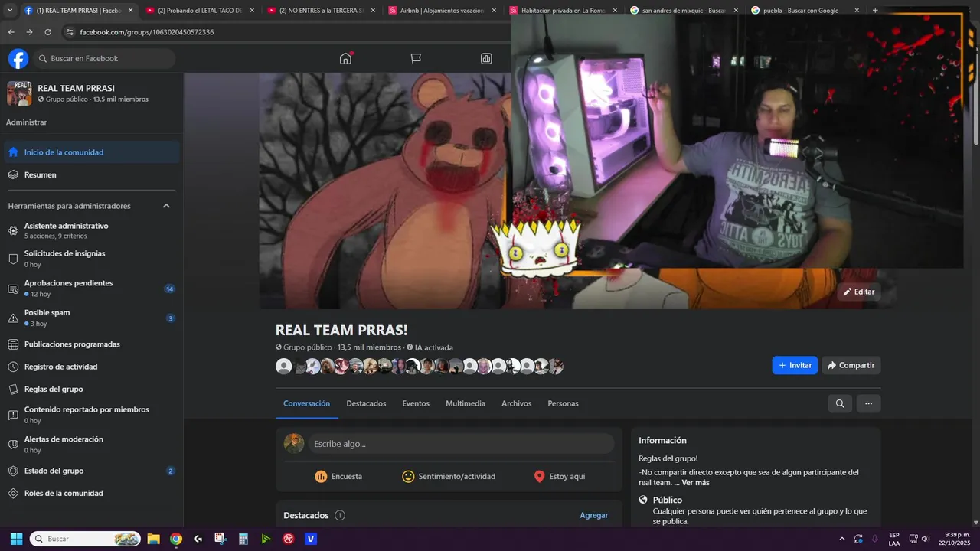Image resolution: width=980 pixels, height=551 pixels.
Task: Open Reglas del grupo
Action: [x=92, y=389]
